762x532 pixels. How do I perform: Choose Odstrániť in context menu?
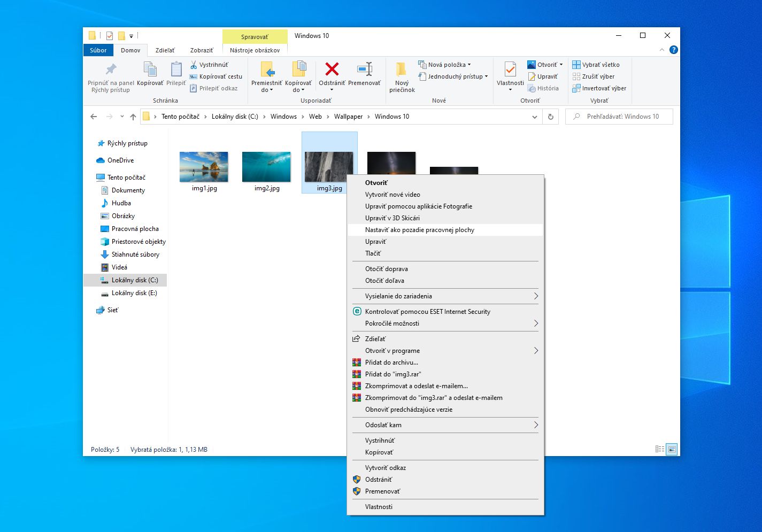click(x=445, y=480)
